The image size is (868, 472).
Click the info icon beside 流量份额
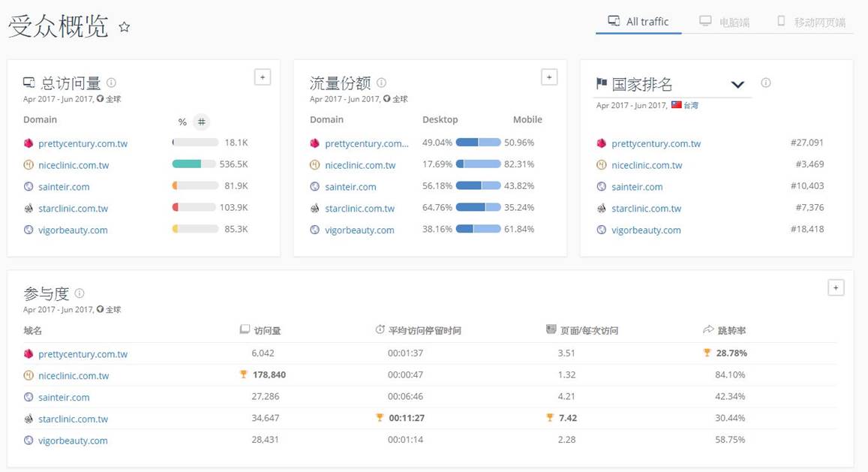point(381,82)
